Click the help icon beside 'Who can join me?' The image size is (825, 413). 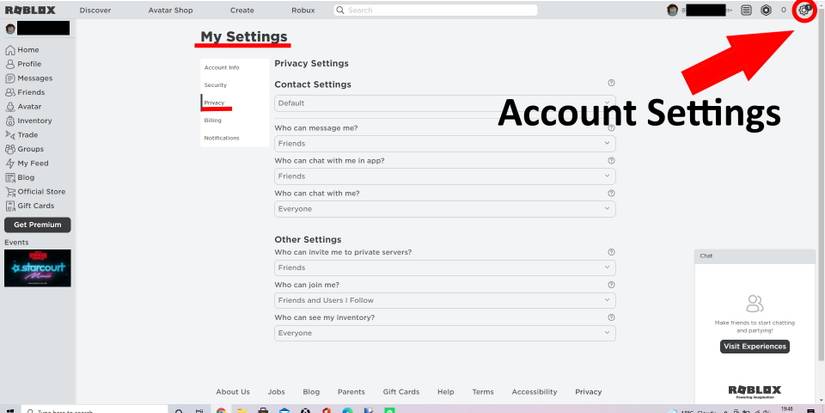(611, 284)
